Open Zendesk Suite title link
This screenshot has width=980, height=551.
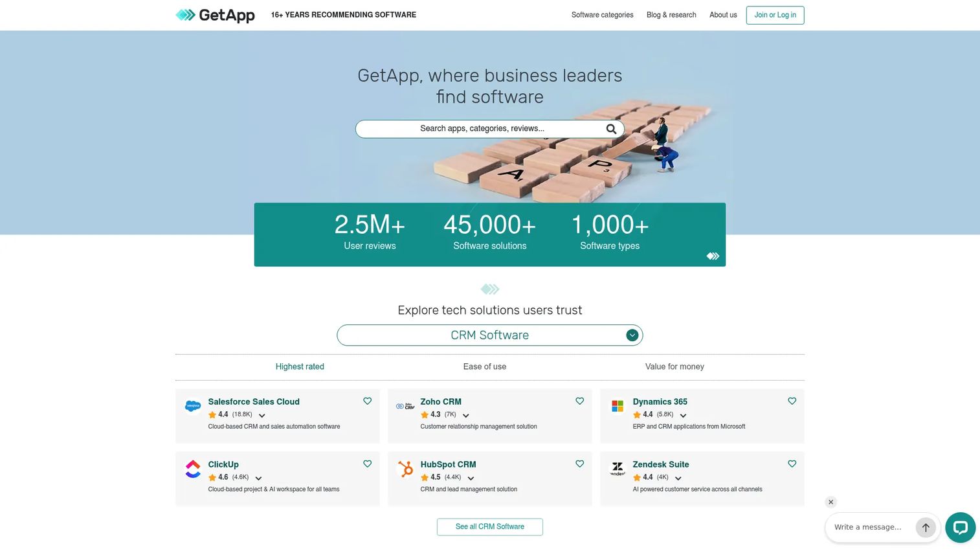[x=661, y=464]
